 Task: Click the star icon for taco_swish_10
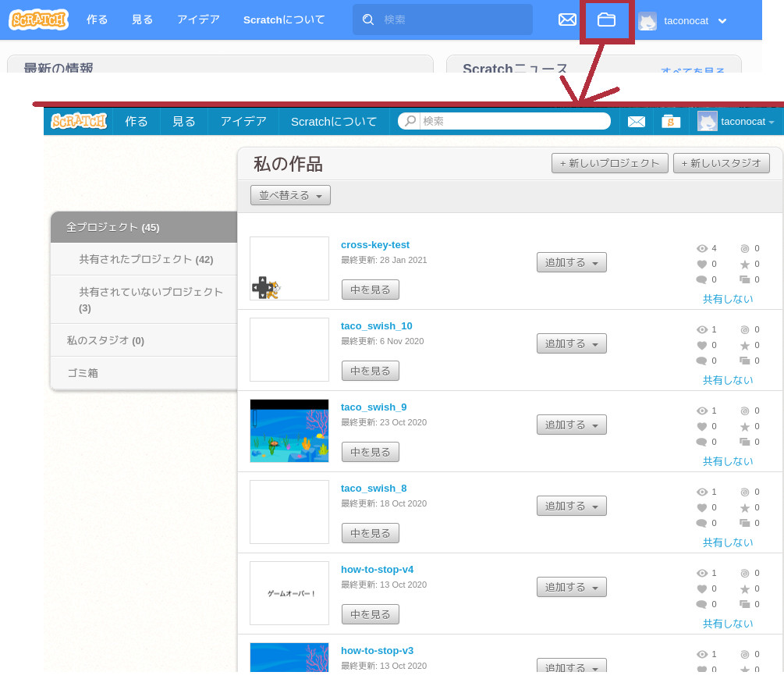[745, 345]
